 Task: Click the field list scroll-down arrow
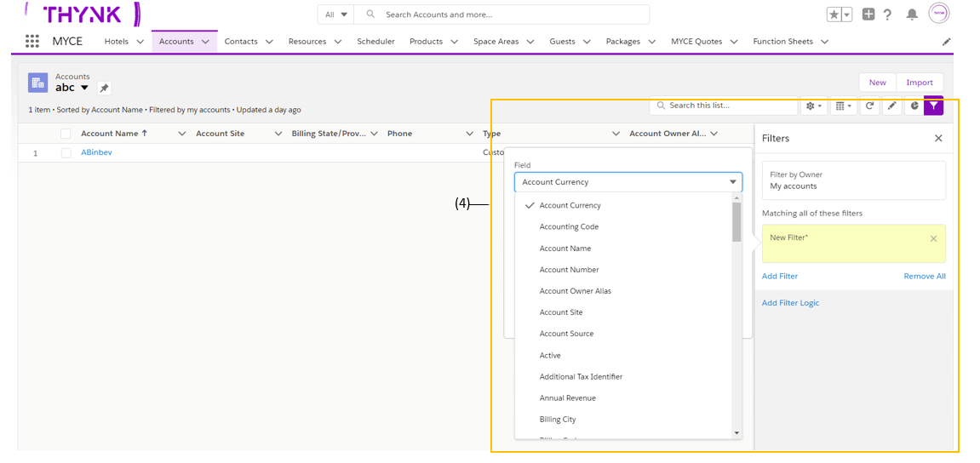click(x=736, y=433)
